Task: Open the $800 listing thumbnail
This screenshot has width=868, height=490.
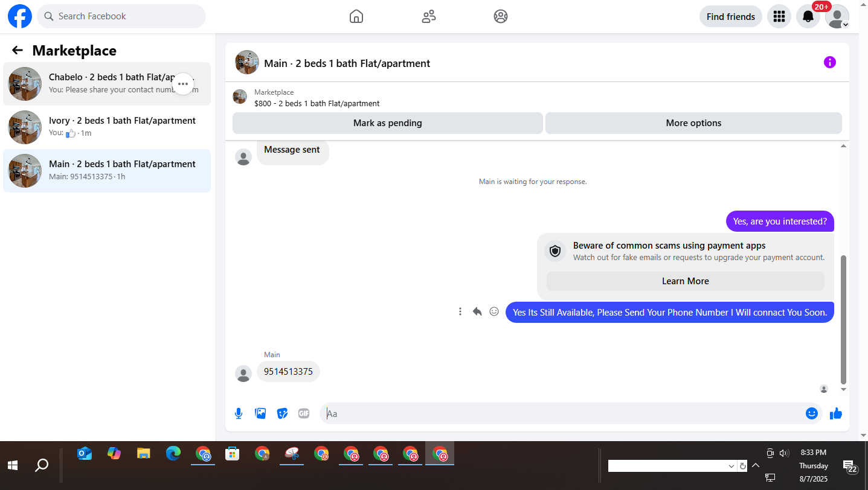Action: point(240,97)
